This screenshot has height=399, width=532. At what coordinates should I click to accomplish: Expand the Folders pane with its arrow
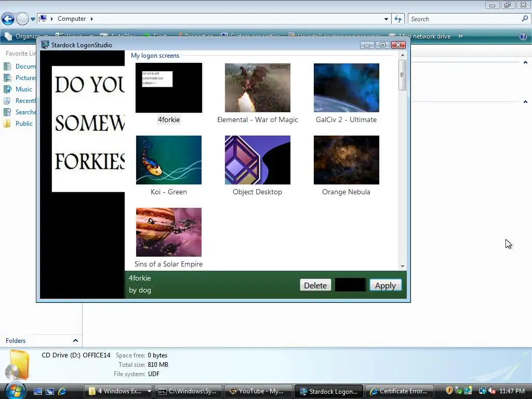pos(75,341)
